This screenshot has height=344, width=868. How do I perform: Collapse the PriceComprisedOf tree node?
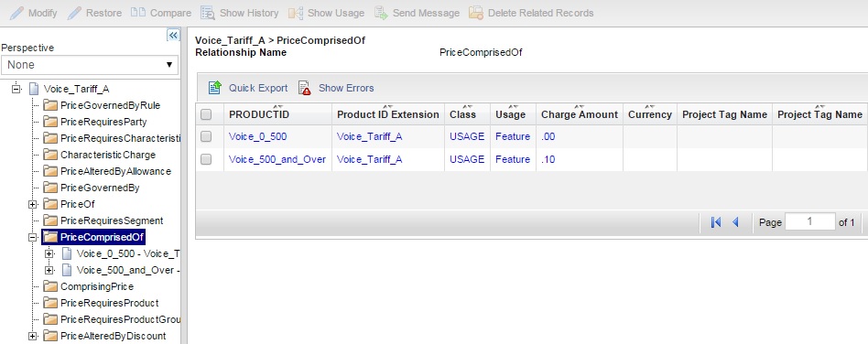(33, 237)
